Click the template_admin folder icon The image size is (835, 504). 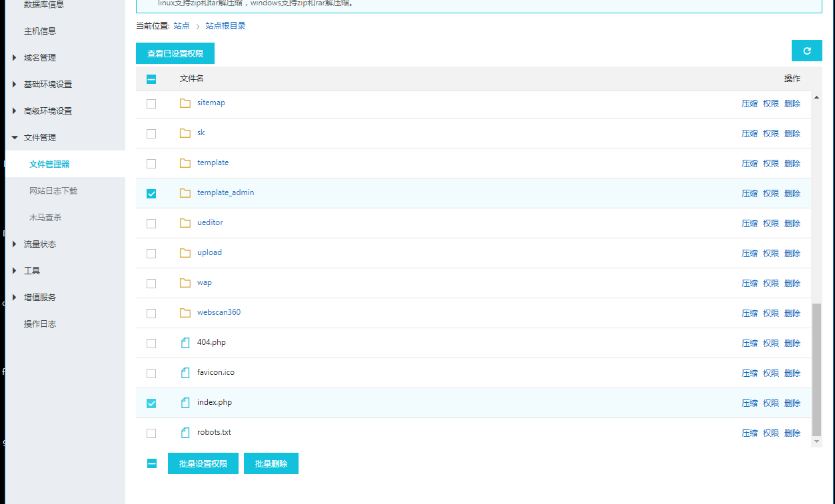pyautogui.click(x=185, y=193)
